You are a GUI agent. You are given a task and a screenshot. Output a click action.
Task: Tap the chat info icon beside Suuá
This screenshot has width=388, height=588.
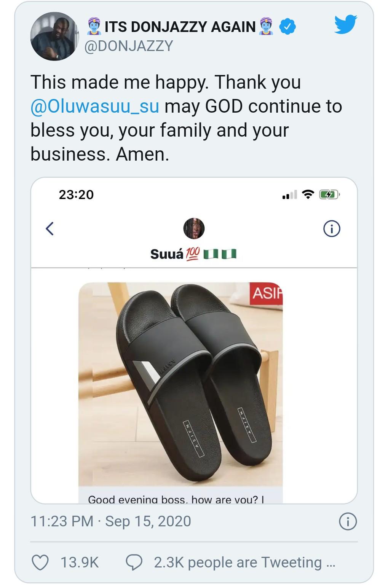(x=332, y=229)
